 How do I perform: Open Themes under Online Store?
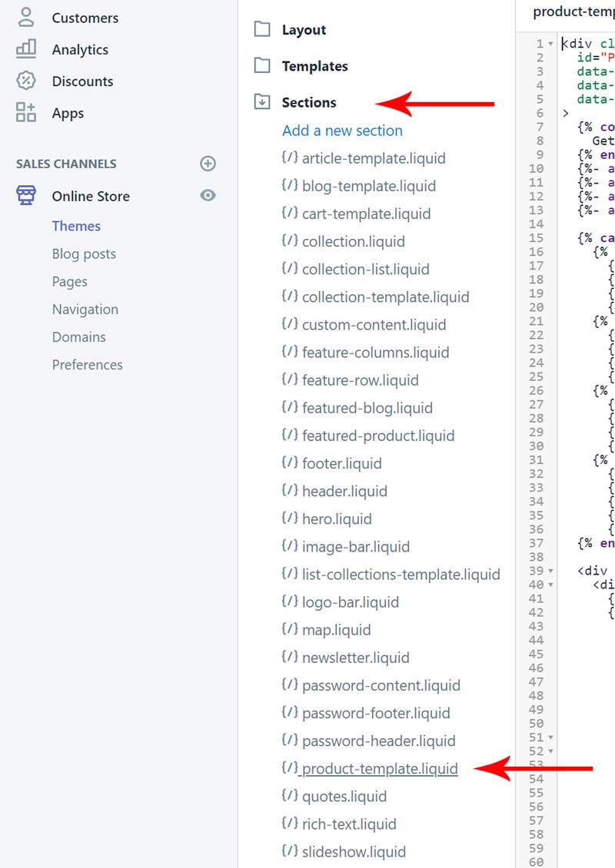click(76, 226)
